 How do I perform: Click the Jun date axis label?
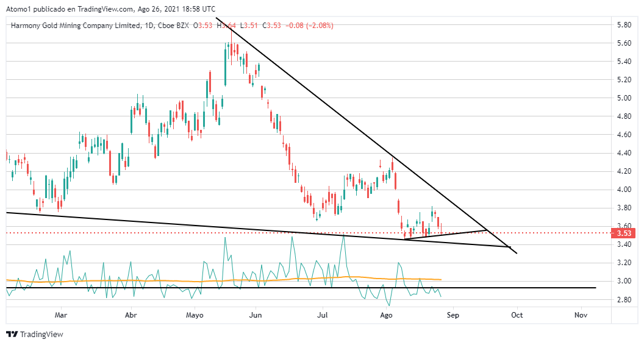tap(256, 315)
